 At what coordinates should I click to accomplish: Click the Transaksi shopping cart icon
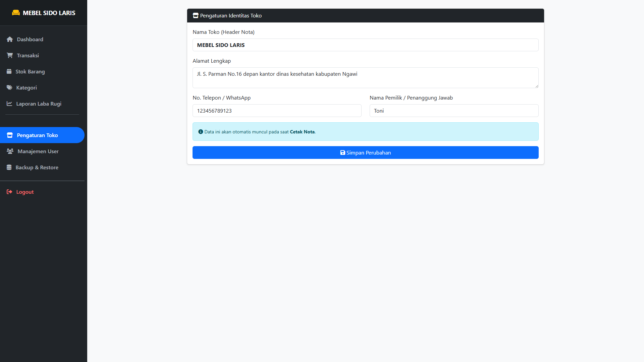coord(10,55)
